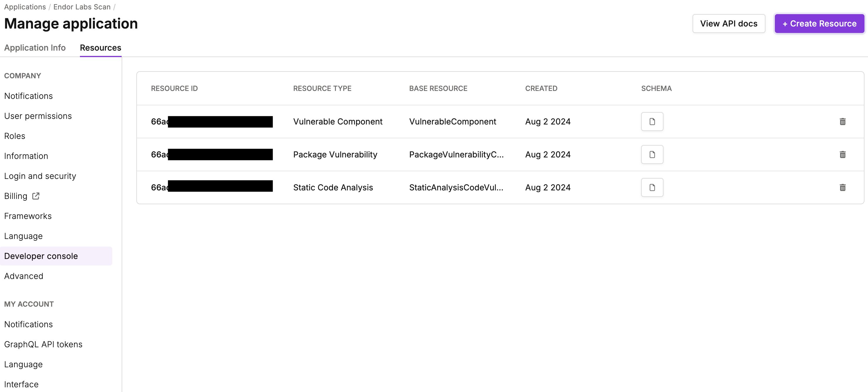Image resolution: width=868 pixels, height=392 pixels.
Task: Select GraphQL API tokens in My Account
Action: pos(43,344)
